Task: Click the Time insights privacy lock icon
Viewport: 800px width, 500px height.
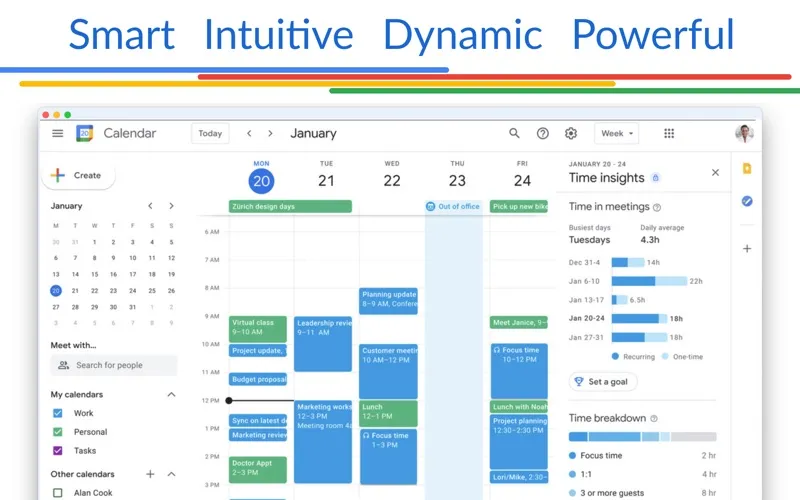Action: coord(656,178)
